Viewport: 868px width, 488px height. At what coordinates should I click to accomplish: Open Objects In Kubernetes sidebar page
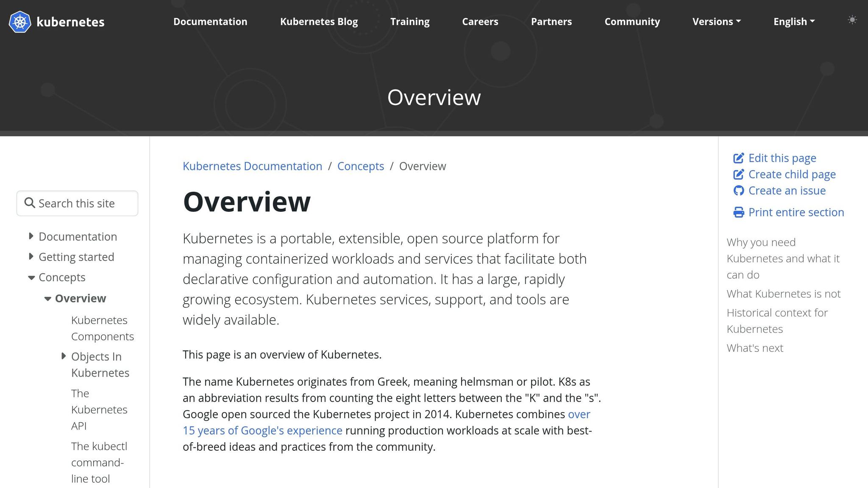(x=100, y=365)
